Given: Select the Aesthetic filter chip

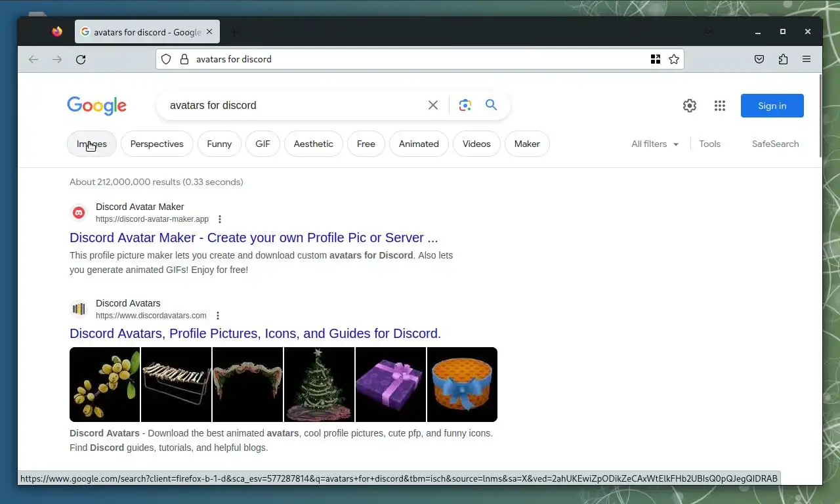Looking at the screenshot, I should (x=314, y=144).
